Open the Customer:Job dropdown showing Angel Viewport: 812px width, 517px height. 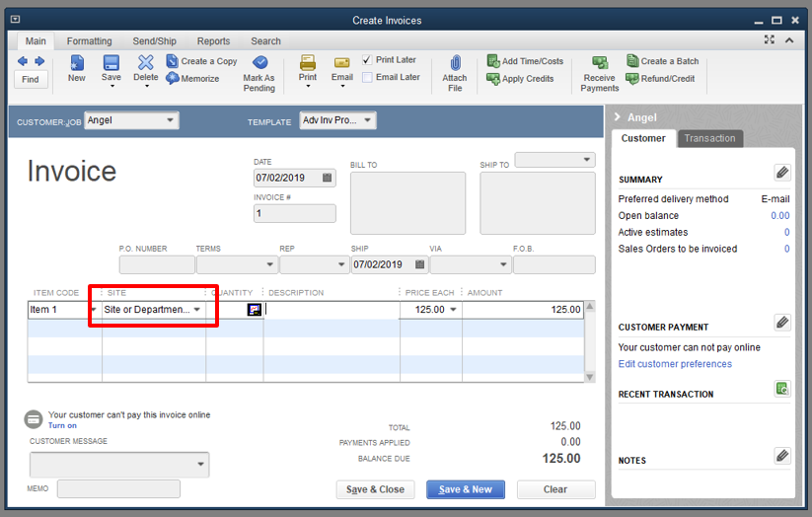[170, 120]
